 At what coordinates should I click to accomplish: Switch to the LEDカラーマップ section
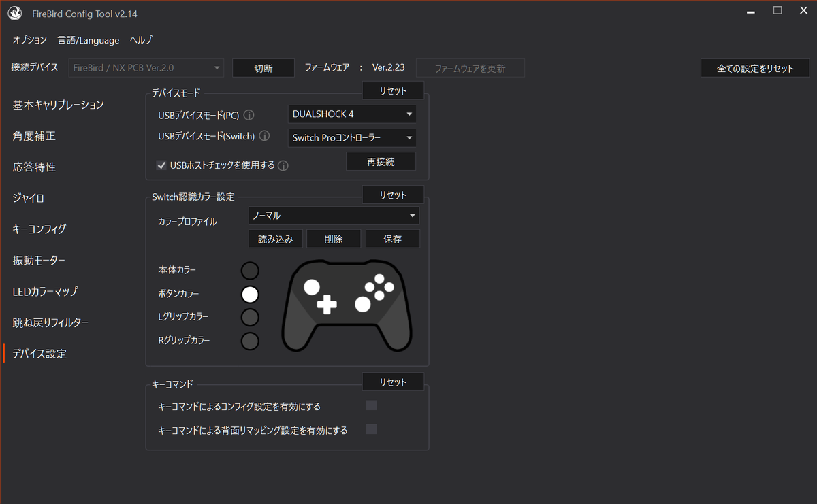click(x=45, y=291)
